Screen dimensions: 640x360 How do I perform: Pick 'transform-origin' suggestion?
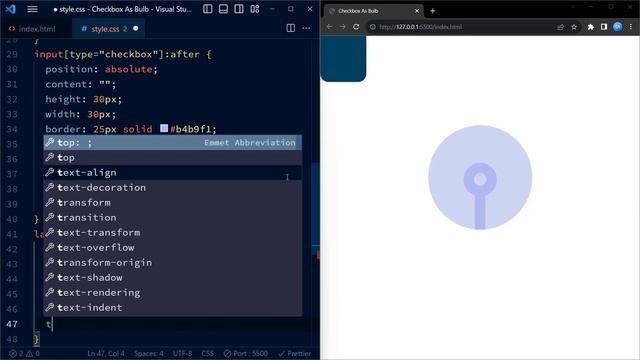173,262
